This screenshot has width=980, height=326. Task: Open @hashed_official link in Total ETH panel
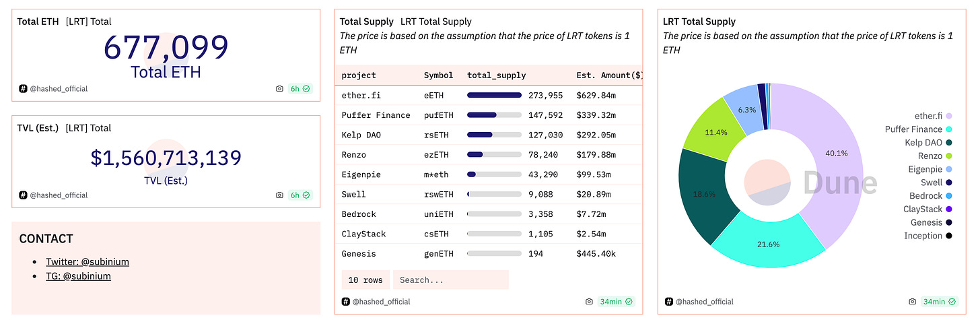click(x=59, y=89)
